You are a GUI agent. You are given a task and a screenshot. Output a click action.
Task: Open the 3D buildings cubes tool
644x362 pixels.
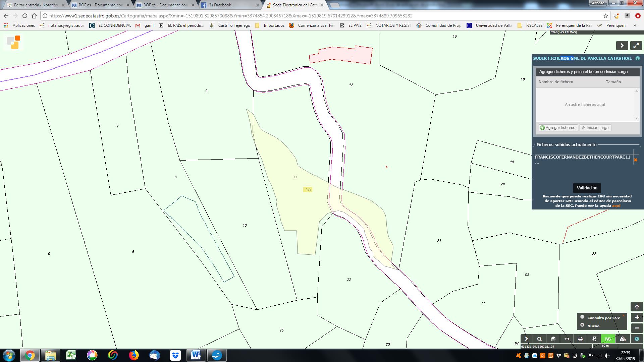(623, 339)
